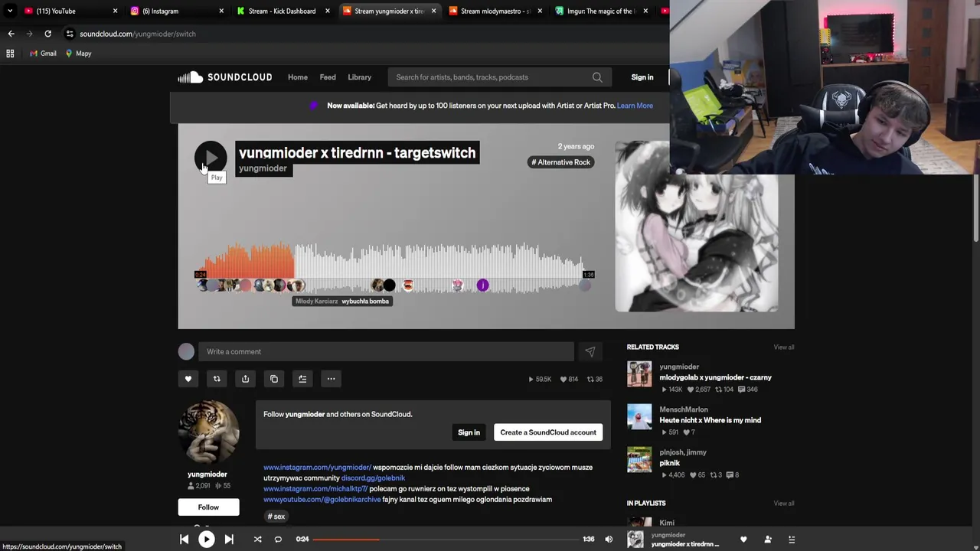Click the play button in the bottom player bar

point(207,540)
